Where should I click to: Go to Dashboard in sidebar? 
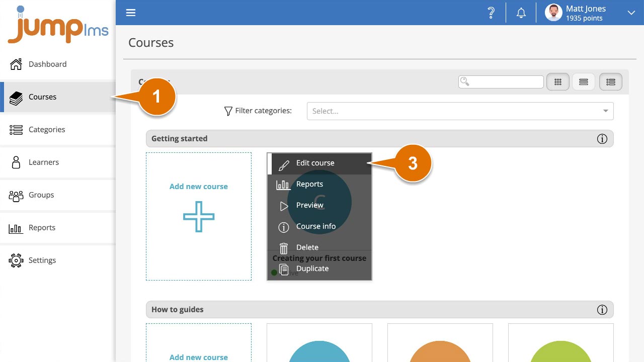[x=58, y=64]
